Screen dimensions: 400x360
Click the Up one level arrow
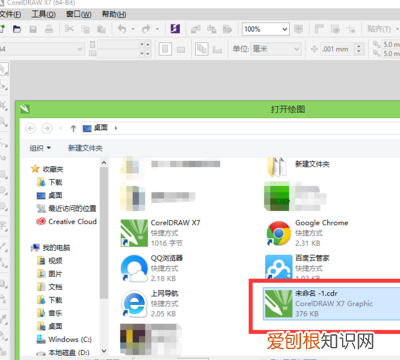73,128
